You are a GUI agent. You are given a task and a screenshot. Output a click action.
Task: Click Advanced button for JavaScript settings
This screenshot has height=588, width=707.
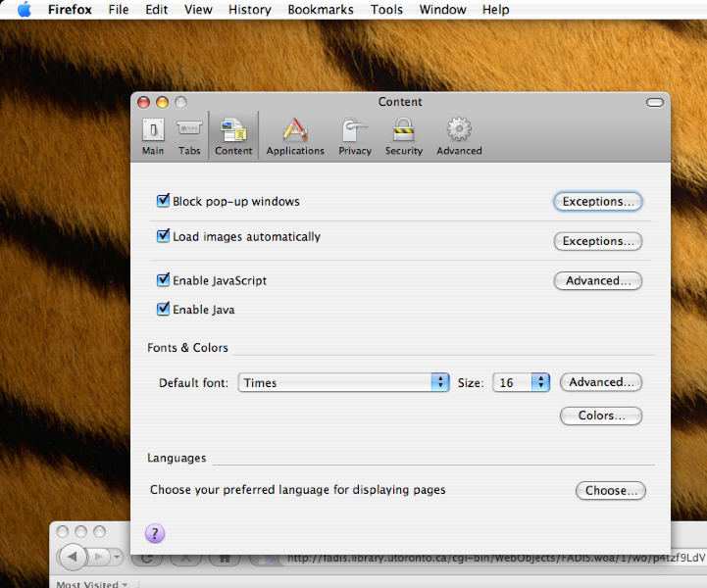point(598,280)
